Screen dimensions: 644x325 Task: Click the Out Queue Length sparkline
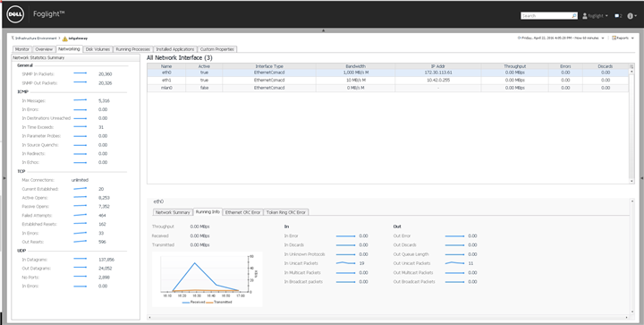pyautogui.click(x=454, y=254)
